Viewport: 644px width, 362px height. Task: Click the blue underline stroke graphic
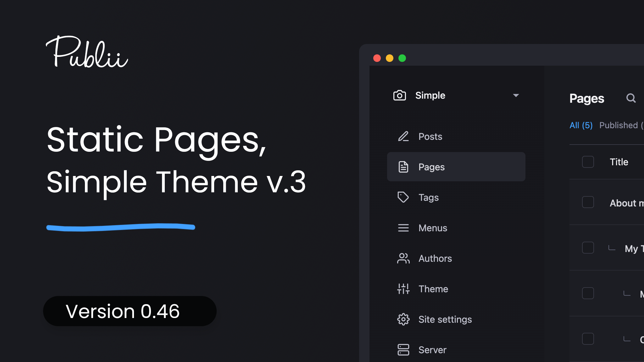121,227
